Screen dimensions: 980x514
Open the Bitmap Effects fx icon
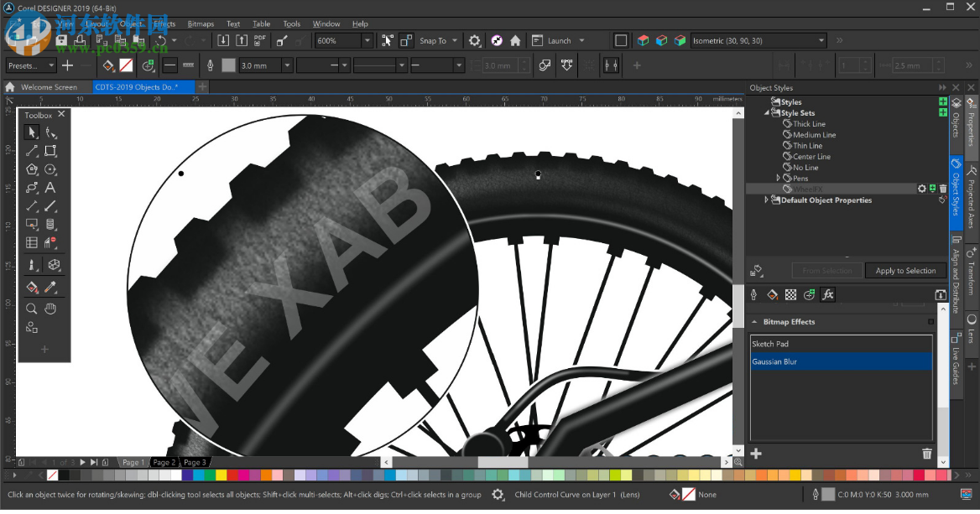coord(828,293)
